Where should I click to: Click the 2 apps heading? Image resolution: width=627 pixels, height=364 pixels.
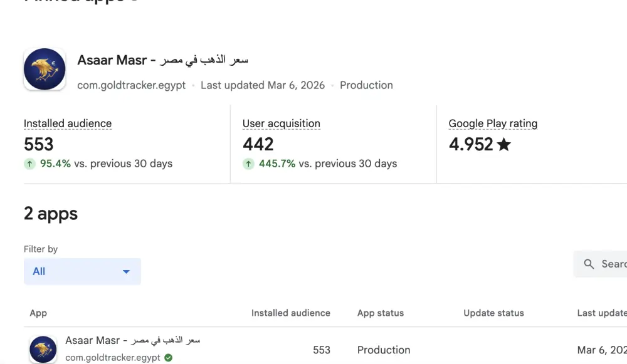click(51, 214)
